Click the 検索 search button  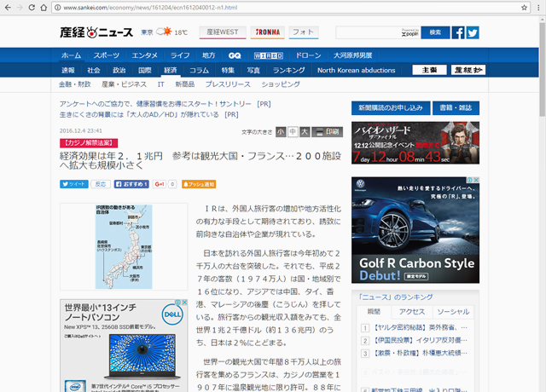tap(434, 32)
